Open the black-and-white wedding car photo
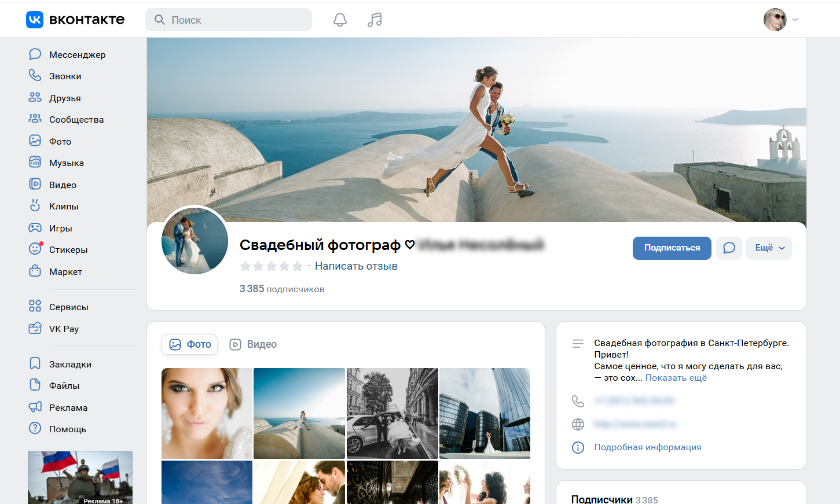This screenshot has width=840, height=504. (392, 413)
